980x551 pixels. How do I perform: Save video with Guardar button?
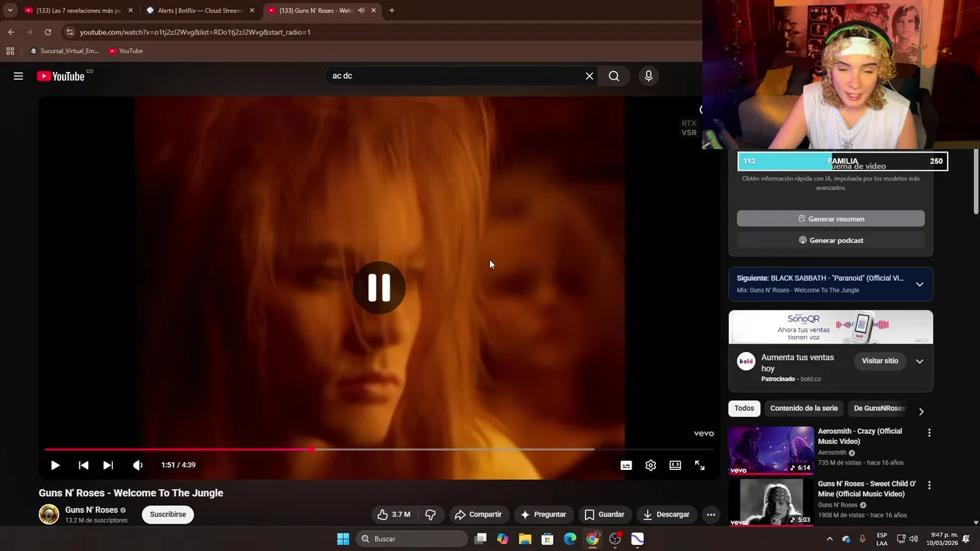tap(605, 514)
